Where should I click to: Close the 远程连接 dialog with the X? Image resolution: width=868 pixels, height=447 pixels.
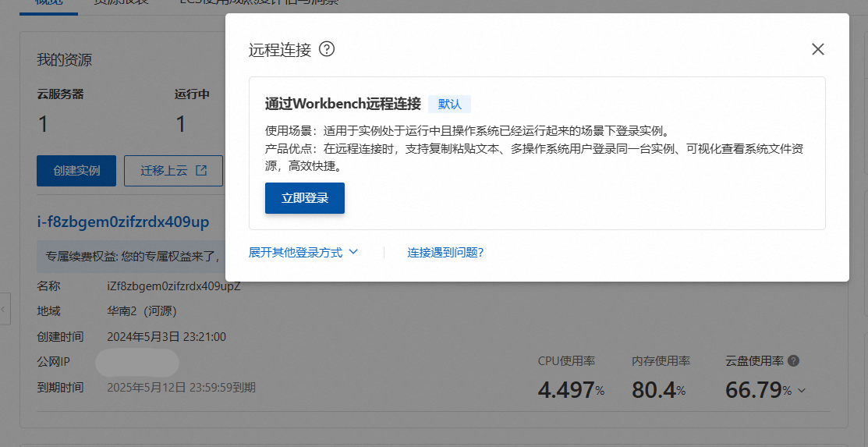coord(817,49)
